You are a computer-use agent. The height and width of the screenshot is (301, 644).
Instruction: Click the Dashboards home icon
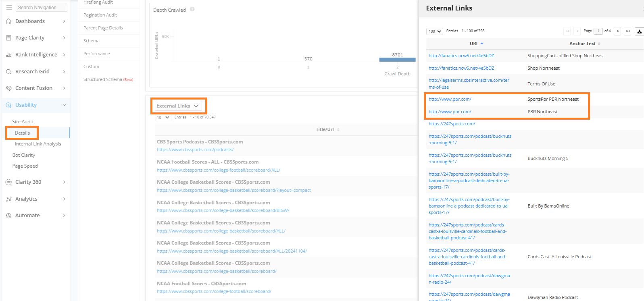(x=8, y=21)
